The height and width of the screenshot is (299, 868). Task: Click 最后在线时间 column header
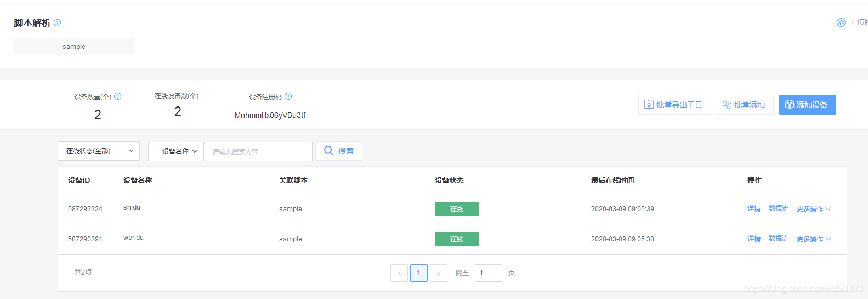(x=612, y=180)
